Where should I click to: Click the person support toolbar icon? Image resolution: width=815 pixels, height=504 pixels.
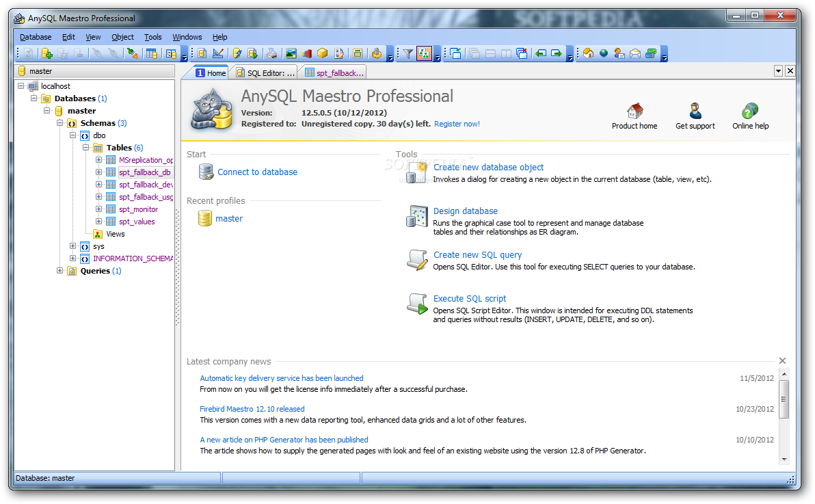coord(619,53)
